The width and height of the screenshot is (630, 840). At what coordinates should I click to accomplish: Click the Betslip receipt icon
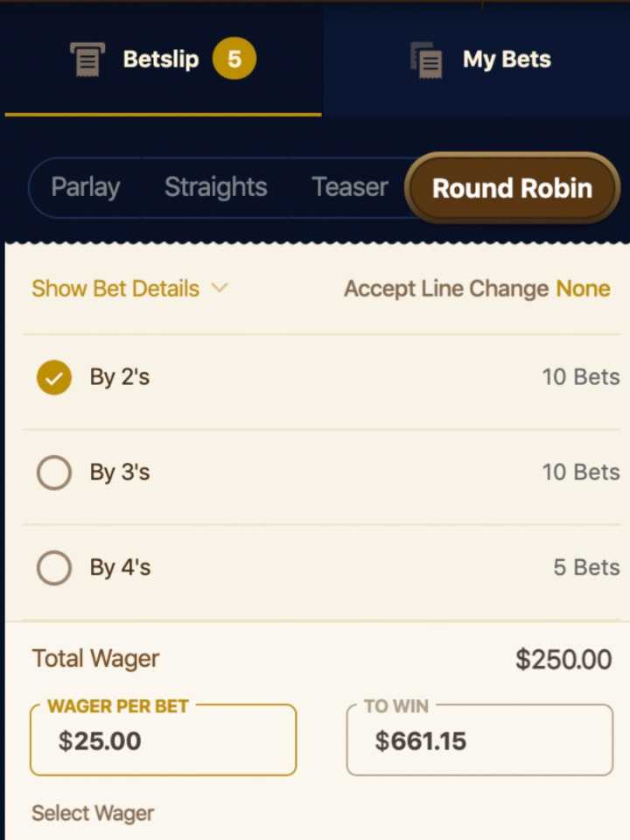pyautogui.click(x=87, y=59)
